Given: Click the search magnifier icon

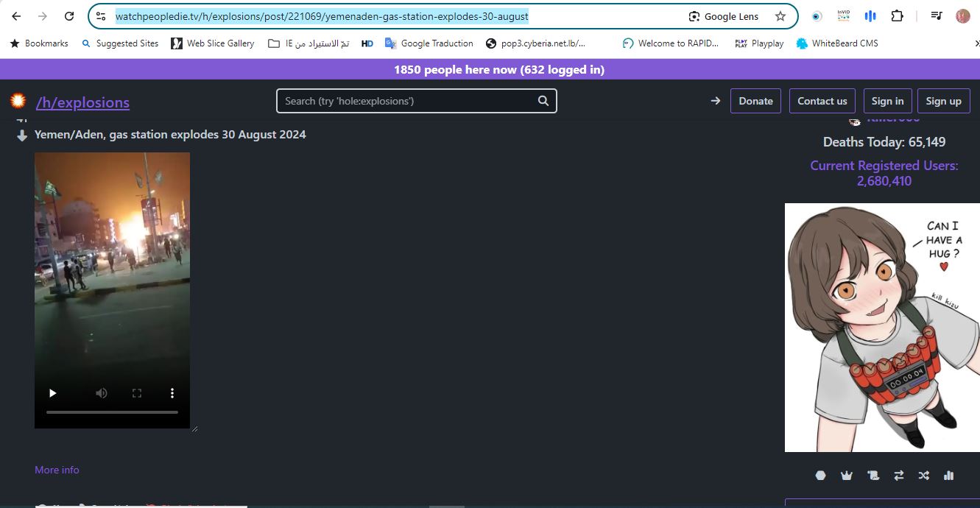Looking at the screenshot, I should pos(543,101).
